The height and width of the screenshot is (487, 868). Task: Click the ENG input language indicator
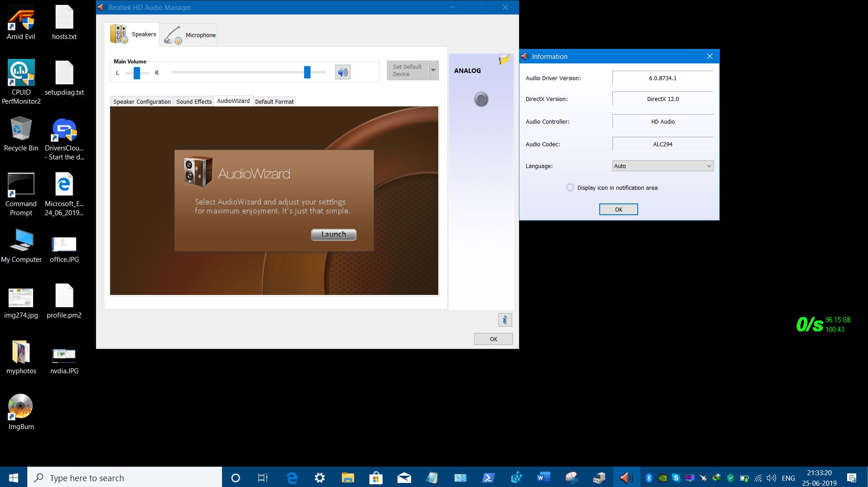788,478
